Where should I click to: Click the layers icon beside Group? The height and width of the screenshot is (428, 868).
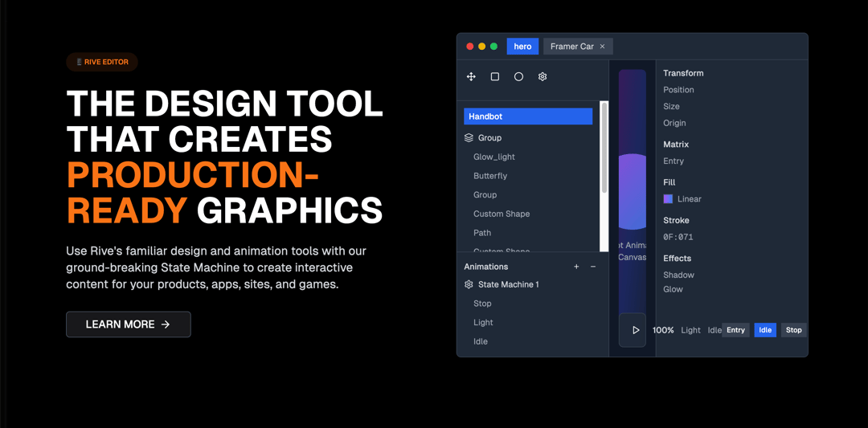[469, 137]
